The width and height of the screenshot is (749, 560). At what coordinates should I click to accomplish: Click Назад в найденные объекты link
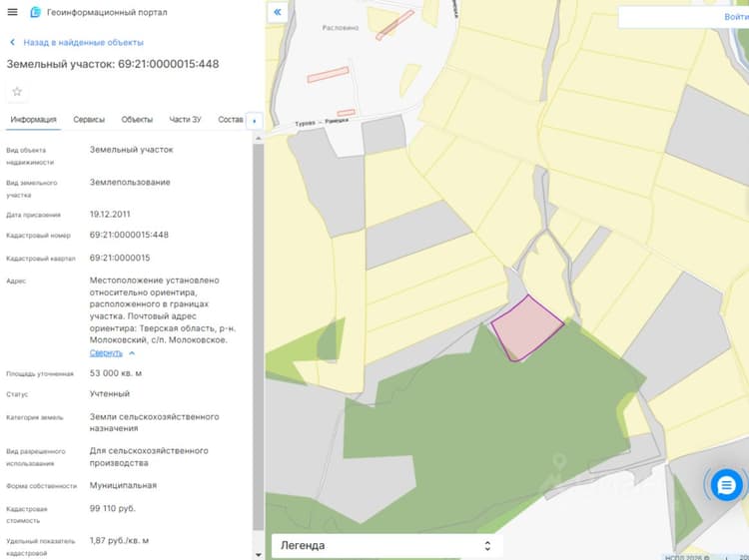84,43
